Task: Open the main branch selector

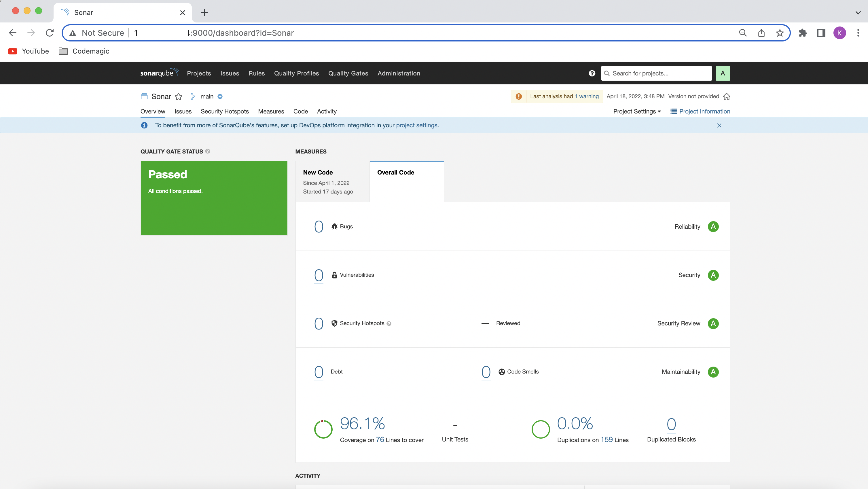Action: point(206,96)
